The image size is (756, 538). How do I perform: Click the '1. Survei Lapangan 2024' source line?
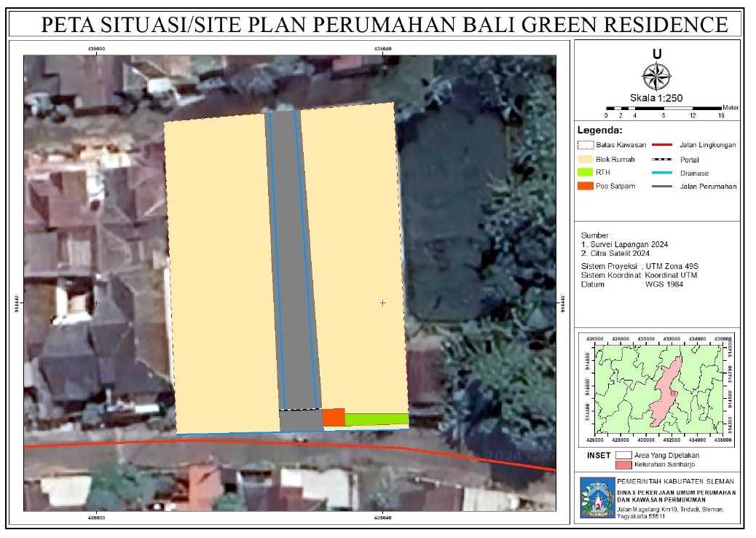click(624, 245)
